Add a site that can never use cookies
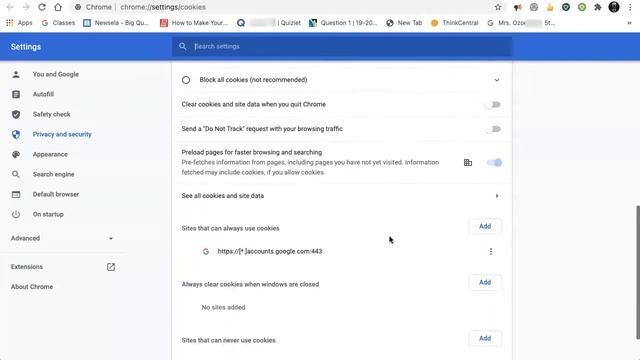The height and width of the screenshot is (360, 640). [485, 338]
